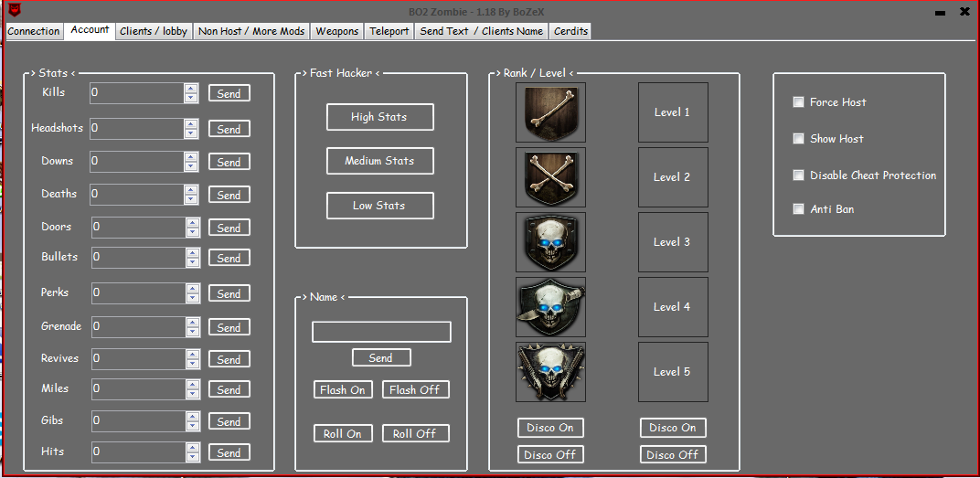Image resolution: width=980 pixels, height=478 pixels.
Task: Click the red app icon in title bar
Action: coord(15,9)
